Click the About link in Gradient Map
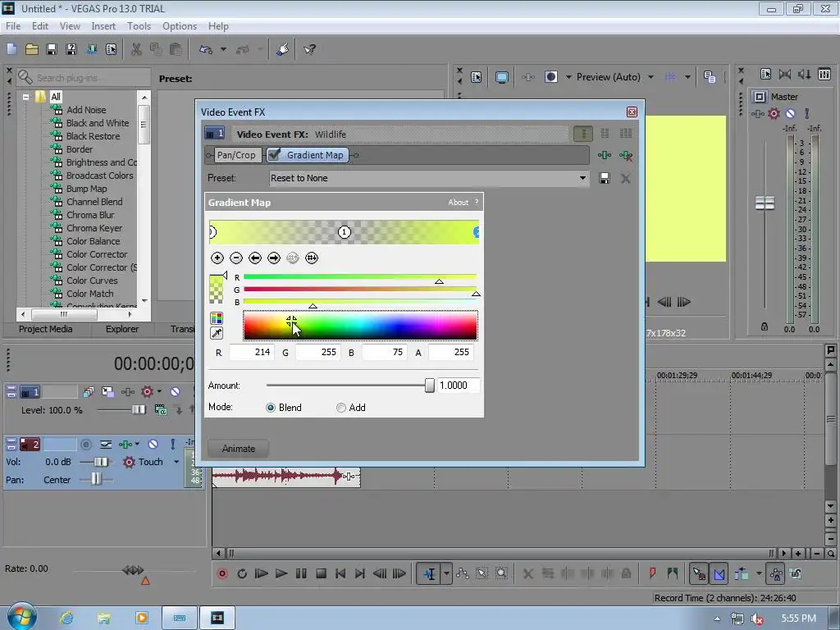 [458, 203]
